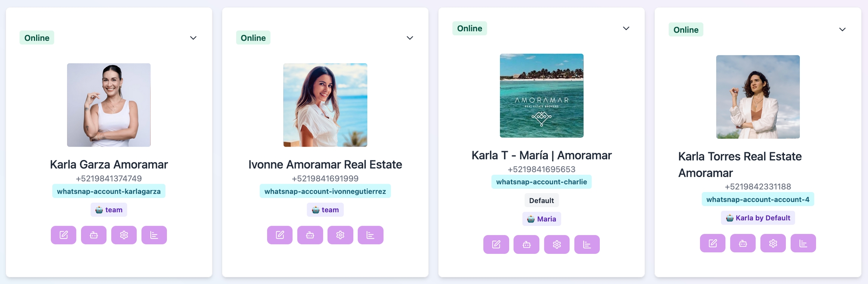This screenshot has height=284, width=868.
Task: Open bot icon on Karla Garza Amoramar card
Action: (94, 235)
